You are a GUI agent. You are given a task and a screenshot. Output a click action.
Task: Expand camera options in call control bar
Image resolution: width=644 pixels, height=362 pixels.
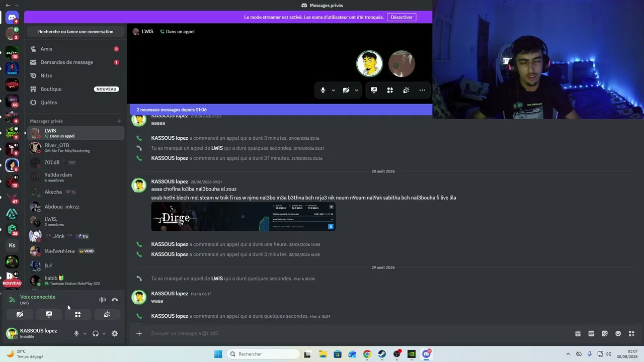pyautogui.click(x=356, y=90)
